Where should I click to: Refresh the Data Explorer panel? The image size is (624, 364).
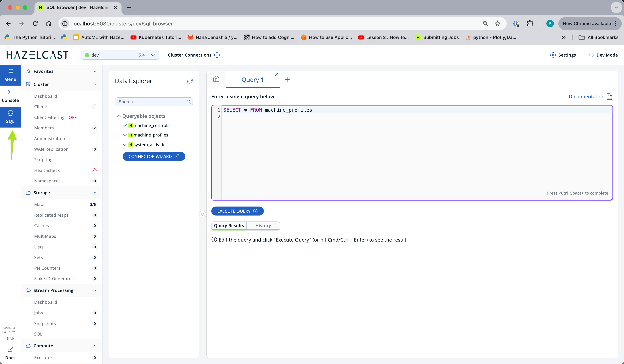[189, 81]
